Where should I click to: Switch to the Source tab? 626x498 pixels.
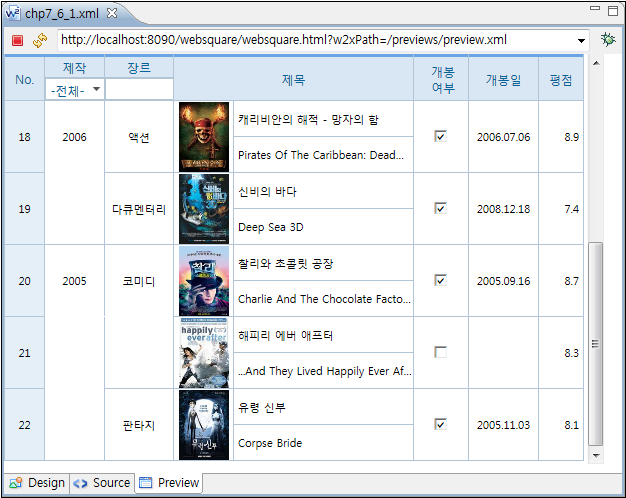click(102, 483)
